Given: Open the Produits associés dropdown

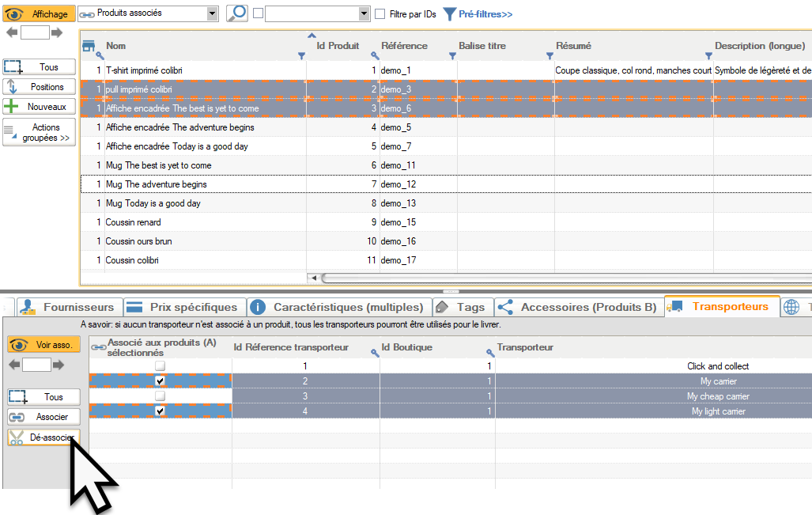Looking at the screenshot, I should pos(211,13).
